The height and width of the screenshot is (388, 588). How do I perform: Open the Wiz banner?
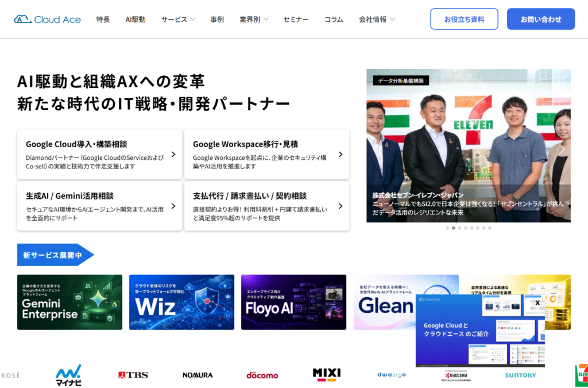[181, 302]
